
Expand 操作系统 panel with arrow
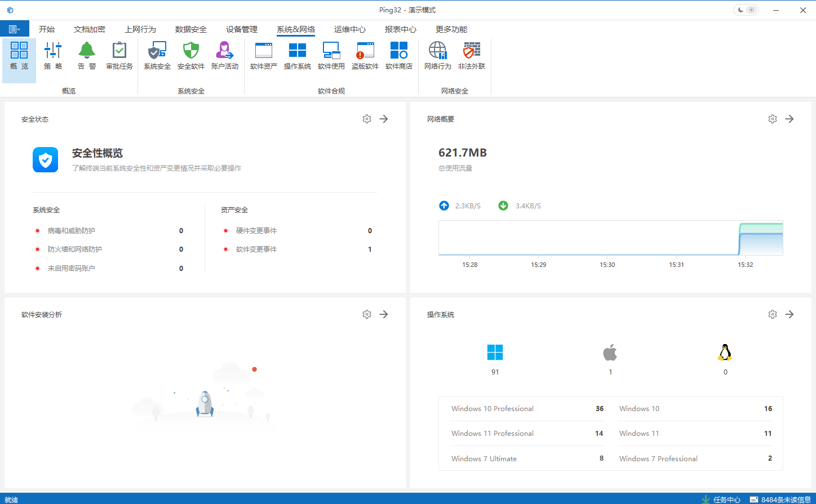pyautogui.click(x=790, y=314)
